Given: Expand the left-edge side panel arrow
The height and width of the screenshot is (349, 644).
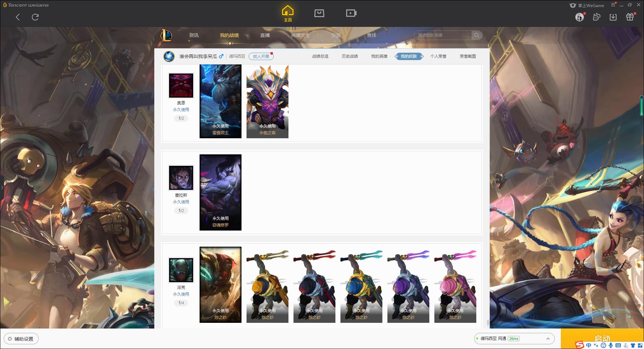Looking at the screenshot, I should coord(2,187).
